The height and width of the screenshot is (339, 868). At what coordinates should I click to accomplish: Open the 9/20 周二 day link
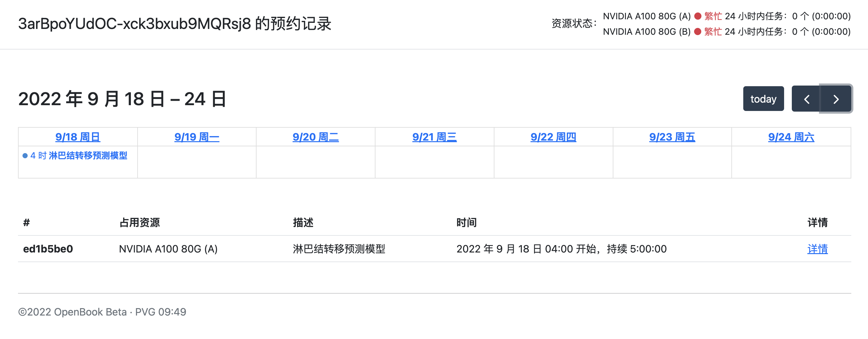tap(316, 137)
